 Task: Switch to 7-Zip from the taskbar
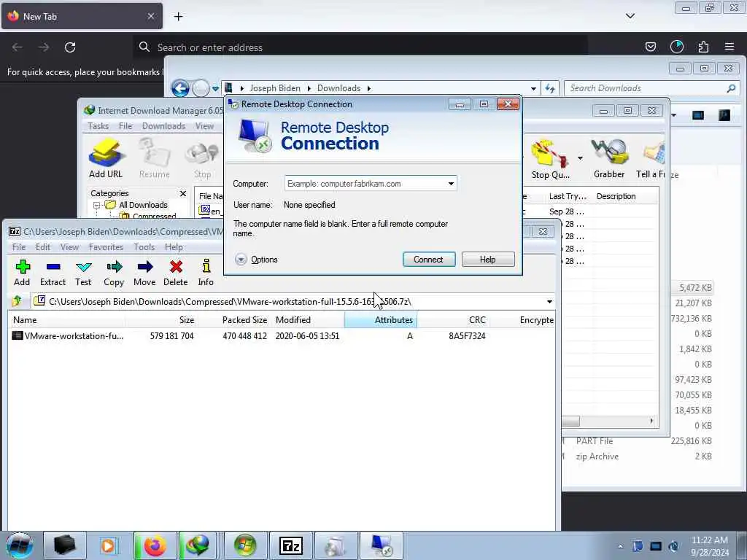tap(291, 545)
